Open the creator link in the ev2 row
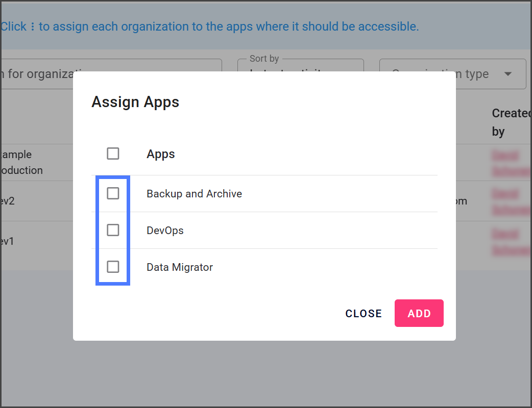 tap(511, 201)
